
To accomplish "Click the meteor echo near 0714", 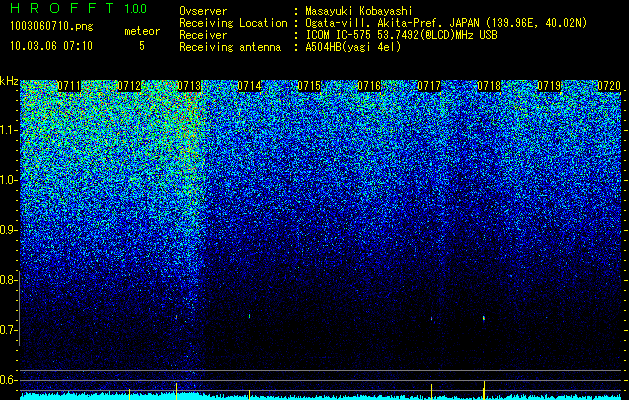I will [x=250, y=316].
